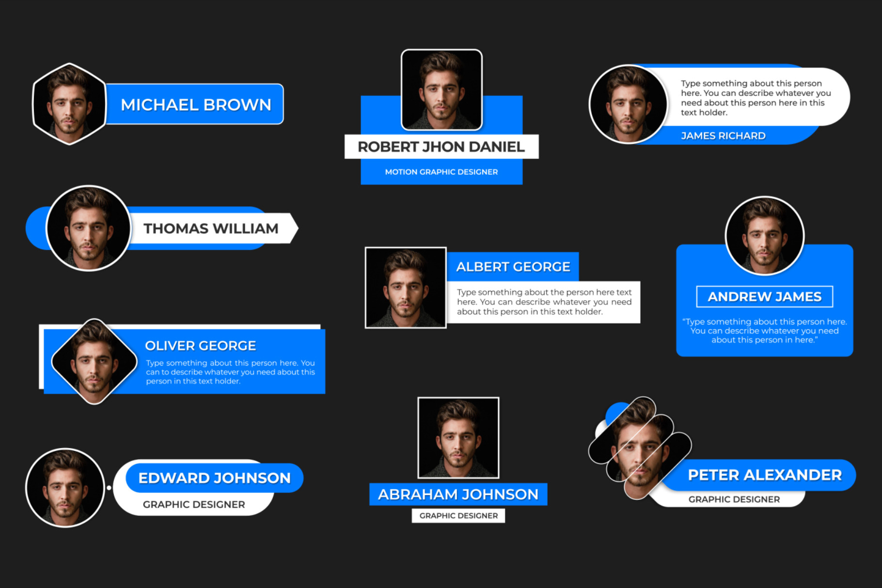Click the rounded-square portrait above Robert Jhon Daniel
The width and height of the screenshot is (882, 588).
click(441, 90)
